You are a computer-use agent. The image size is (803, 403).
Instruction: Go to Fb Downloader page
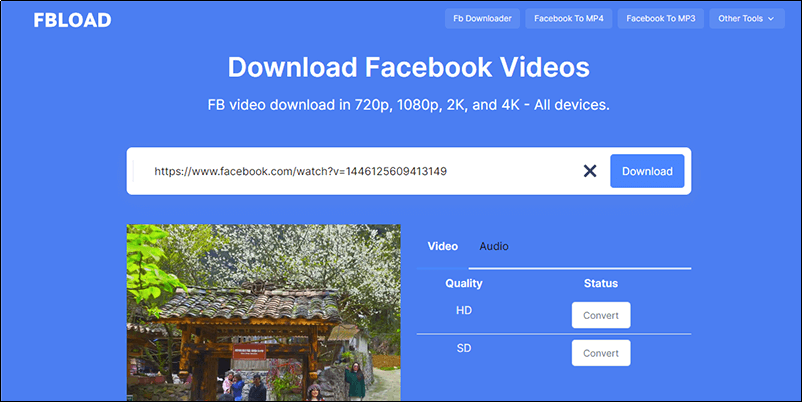(482, 19)
